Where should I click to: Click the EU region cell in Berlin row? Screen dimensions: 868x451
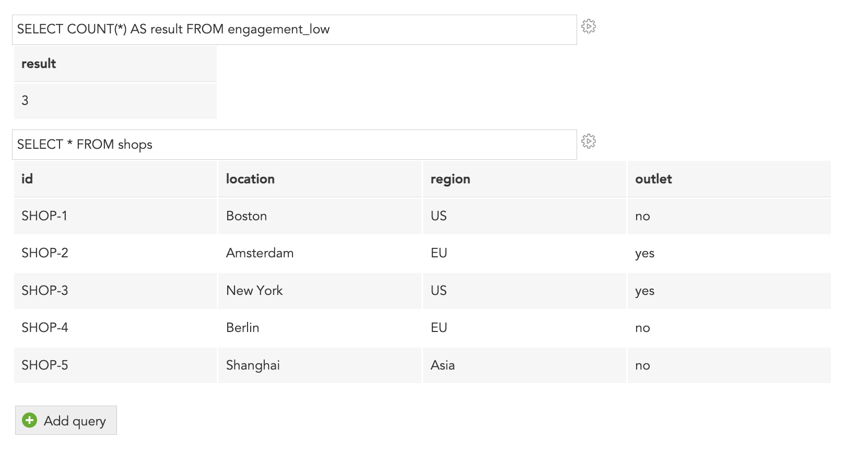point(524,328)
